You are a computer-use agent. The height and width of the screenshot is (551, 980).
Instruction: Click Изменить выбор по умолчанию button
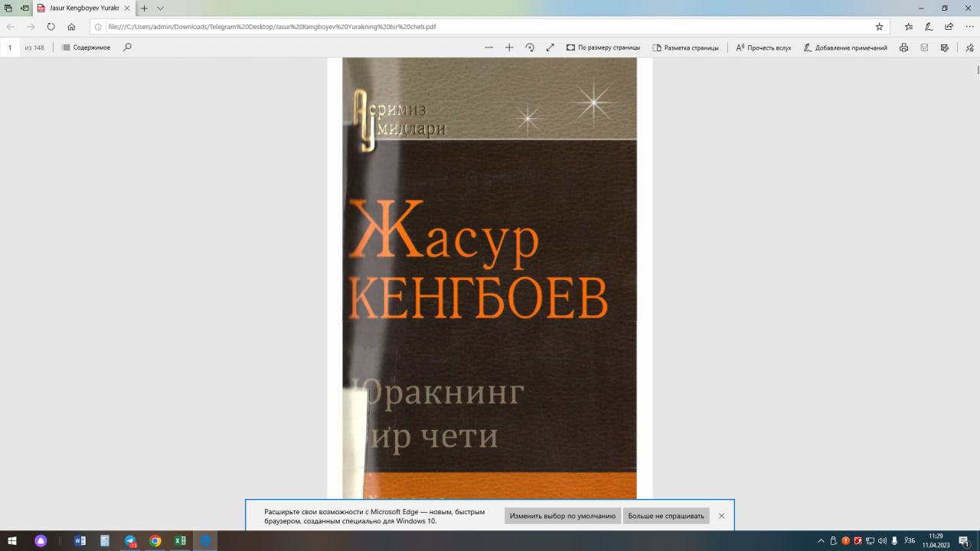coord(562,516)
